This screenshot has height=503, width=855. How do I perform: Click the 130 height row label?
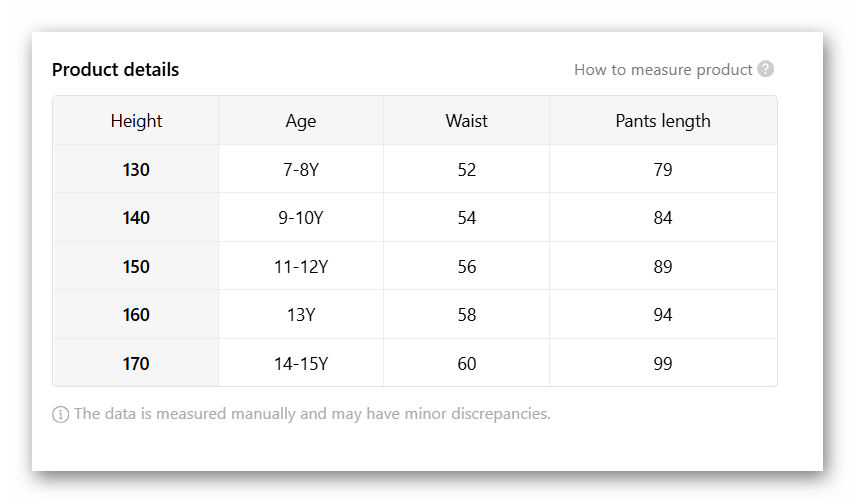[x=136, y=170]
